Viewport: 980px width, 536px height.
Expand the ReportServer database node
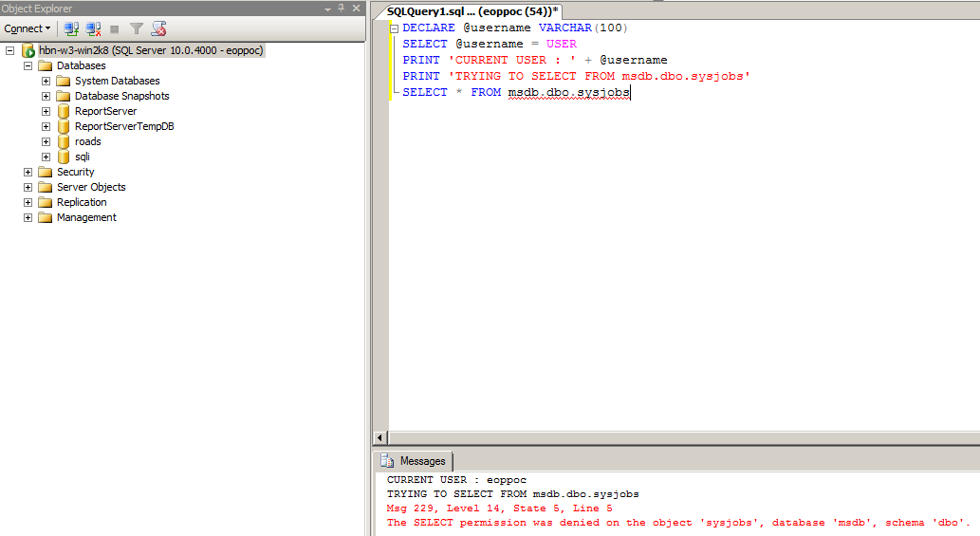pyautogui.click(x=46, y=111)
